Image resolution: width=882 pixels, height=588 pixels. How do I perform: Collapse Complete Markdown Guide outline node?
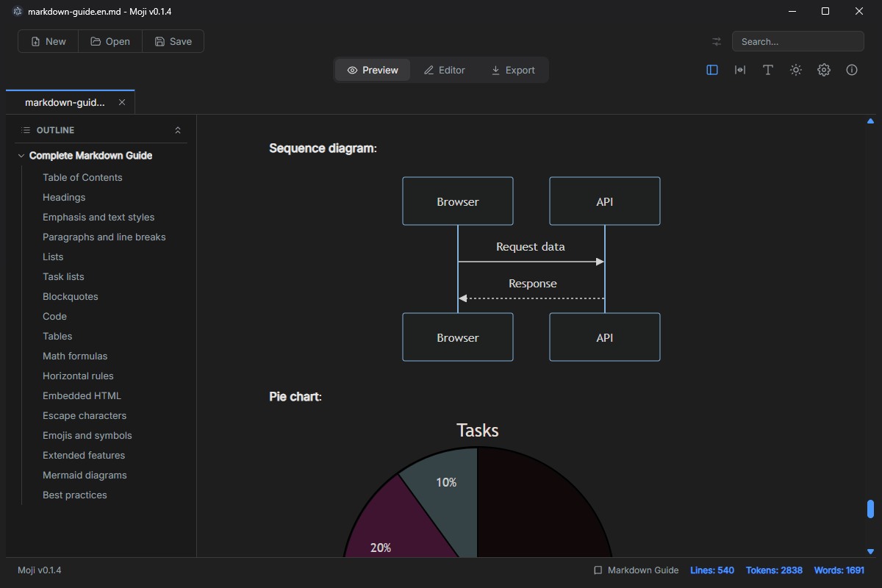[21, 156]
